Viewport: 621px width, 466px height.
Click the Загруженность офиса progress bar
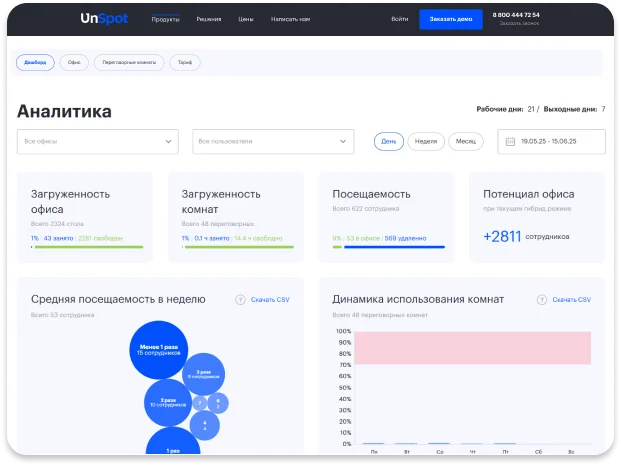[87, 247]
